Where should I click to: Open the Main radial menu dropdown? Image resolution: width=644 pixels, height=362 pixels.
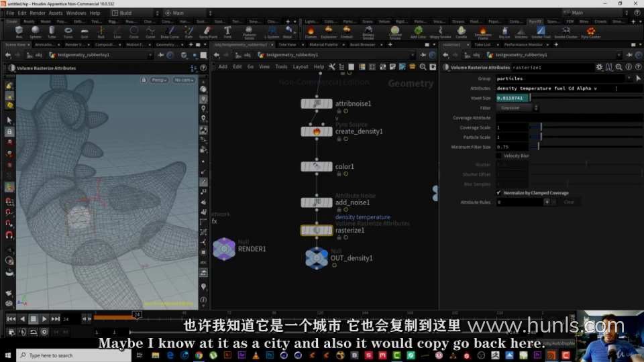pos(188,13)
